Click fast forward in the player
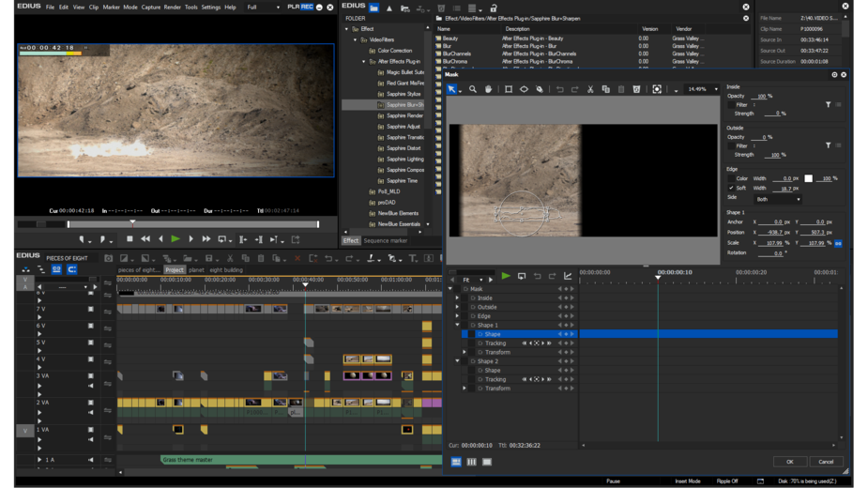The image size is (868, 488). [x=206, y=239]
